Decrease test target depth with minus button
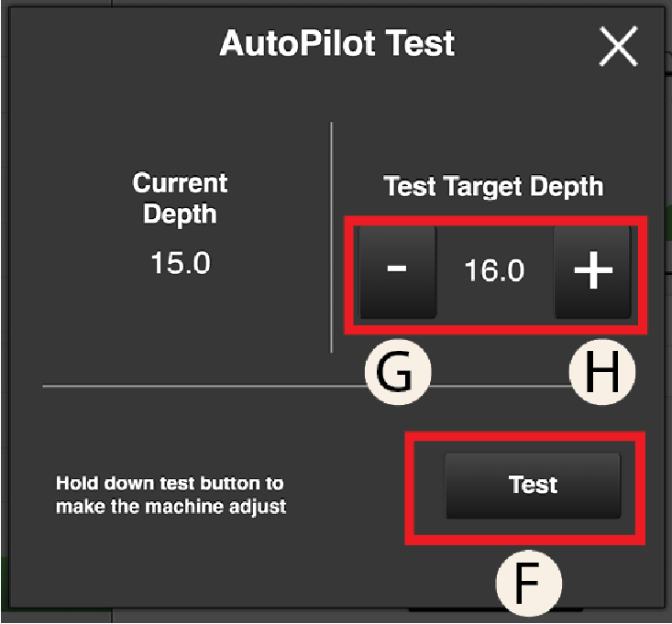Screen dimensions: 672x624 pos(396,272)
